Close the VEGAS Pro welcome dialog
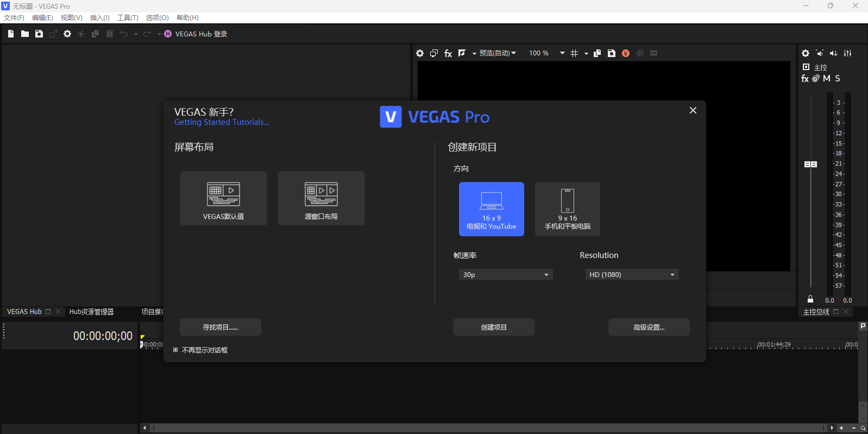 tap(693, 110)
